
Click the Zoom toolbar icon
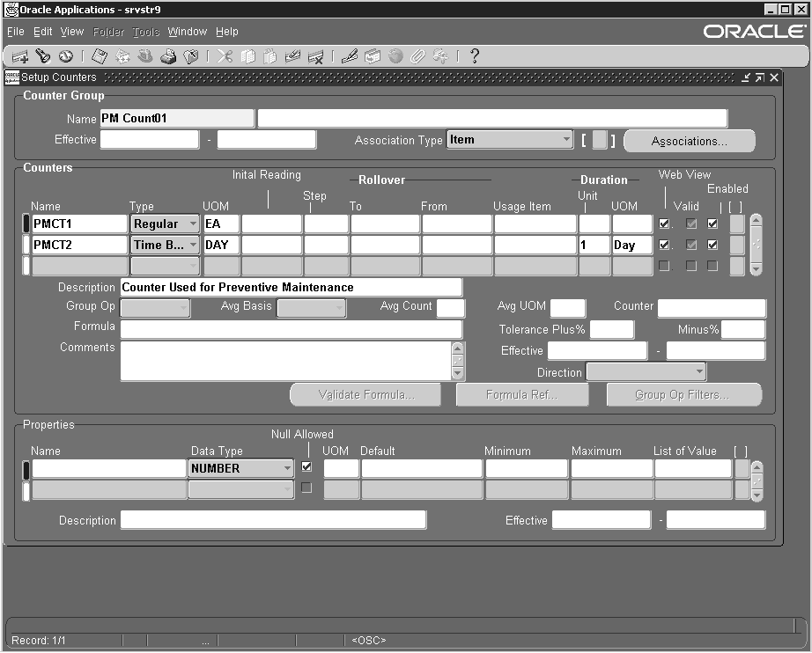coord(373,55)
